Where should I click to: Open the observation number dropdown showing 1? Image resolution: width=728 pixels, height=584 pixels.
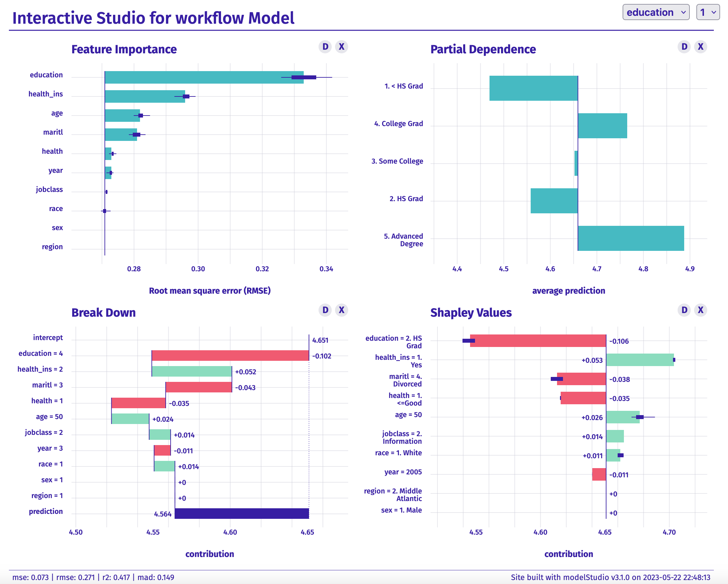(x=708, y=12)
